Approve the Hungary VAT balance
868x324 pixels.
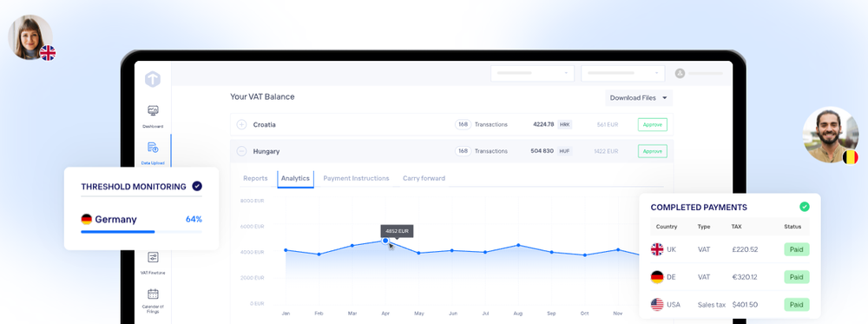click(653, 151)
